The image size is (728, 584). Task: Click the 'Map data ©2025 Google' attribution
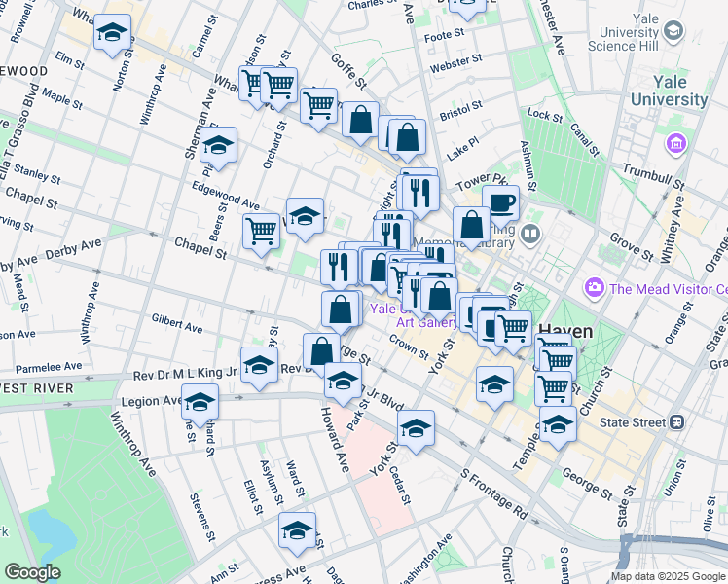(668, 577)
